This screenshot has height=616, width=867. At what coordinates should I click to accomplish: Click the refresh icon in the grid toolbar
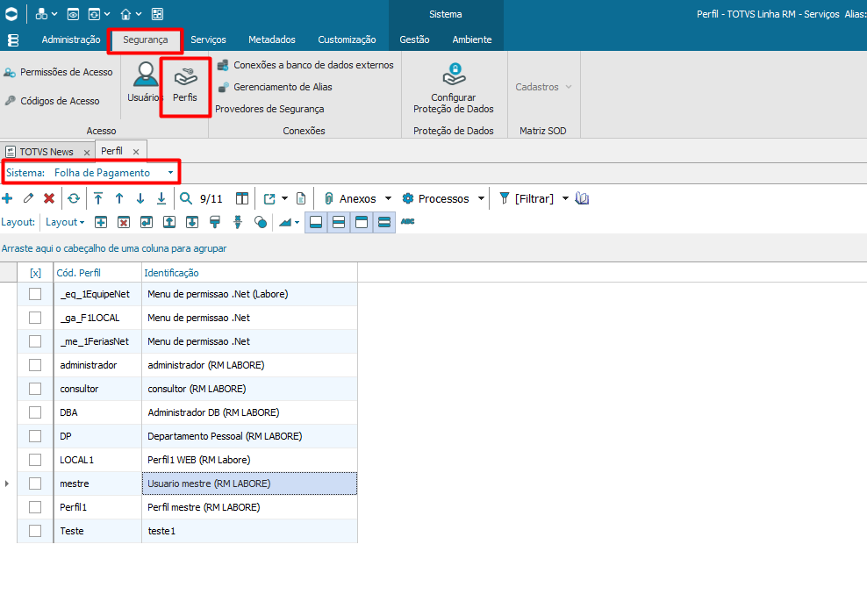pyautogui.click(x=74, y=198)
